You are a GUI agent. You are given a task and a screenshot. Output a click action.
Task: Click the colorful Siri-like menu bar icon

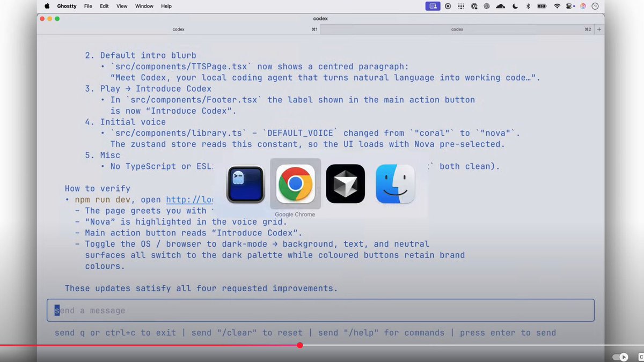583,6
